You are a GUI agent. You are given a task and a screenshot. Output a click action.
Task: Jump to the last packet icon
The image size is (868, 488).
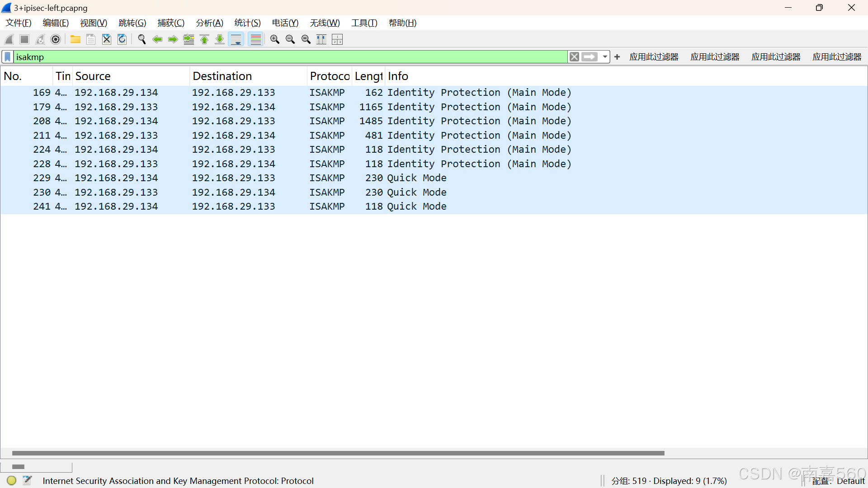point(220,40)
